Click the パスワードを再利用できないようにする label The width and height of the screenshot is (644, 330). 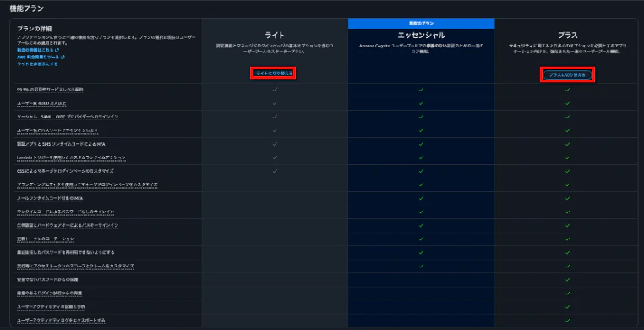coord(66,252)
